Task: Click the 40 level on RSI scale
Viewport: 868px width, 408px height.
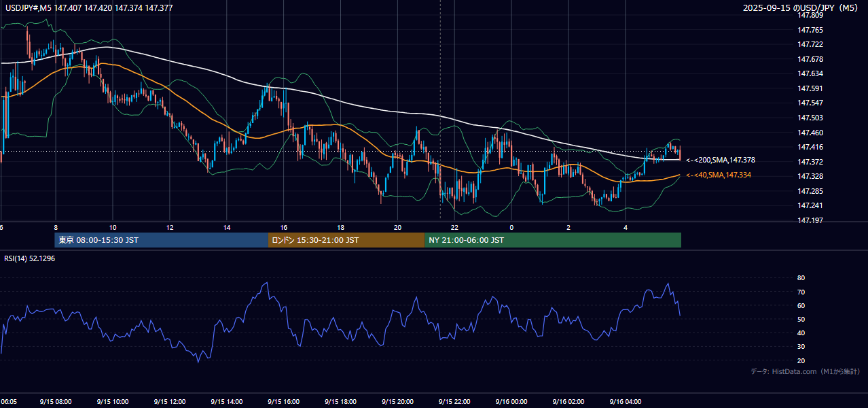Action: [x=801, y=333]
